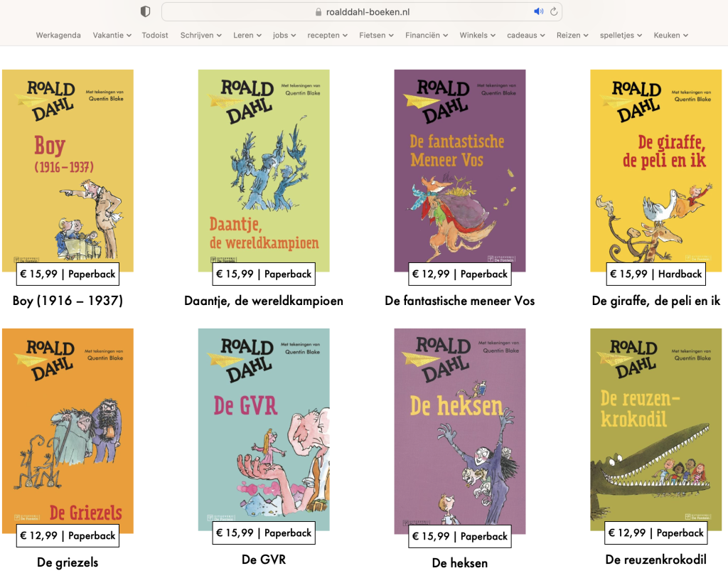728x588 pixels.
Task: Click the De GVR title link
Action: tap(264, 560)
